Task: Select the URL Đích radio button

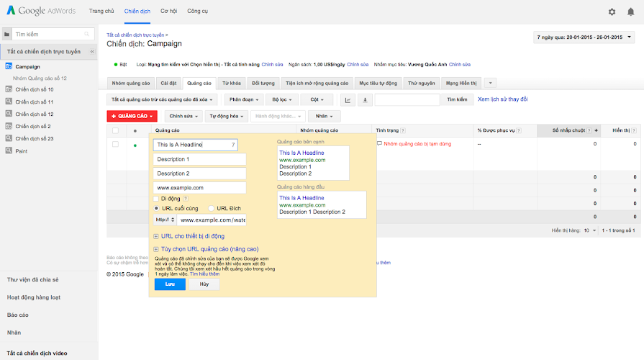Action: [x=211, y=208]
